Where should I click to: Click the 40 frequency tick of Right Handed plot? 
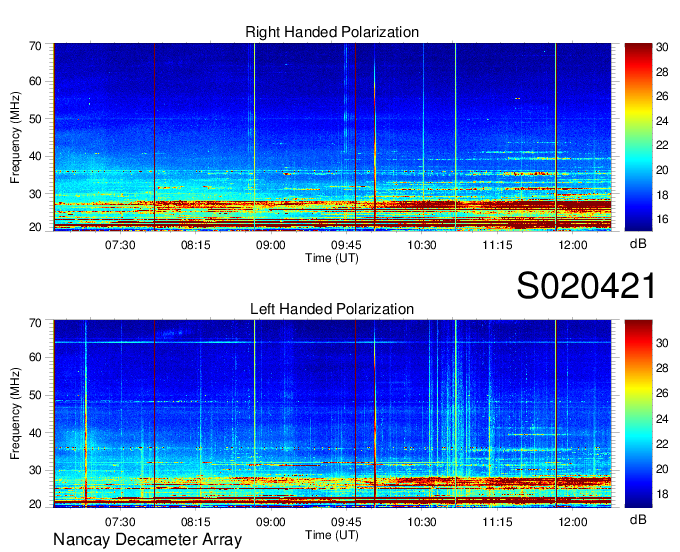pyautogui.click(x=35, y=156)
